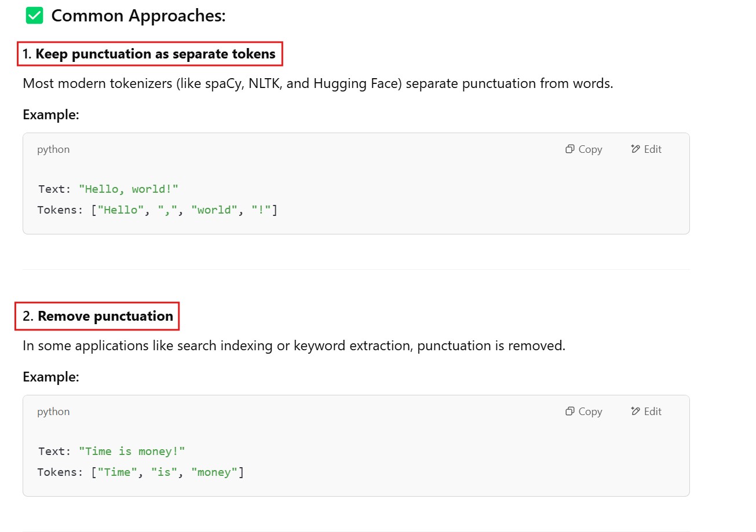This screenshot has height=532, width=756.
Task: Click the python label above "Time is money!" code
Action: pos(53,412)
